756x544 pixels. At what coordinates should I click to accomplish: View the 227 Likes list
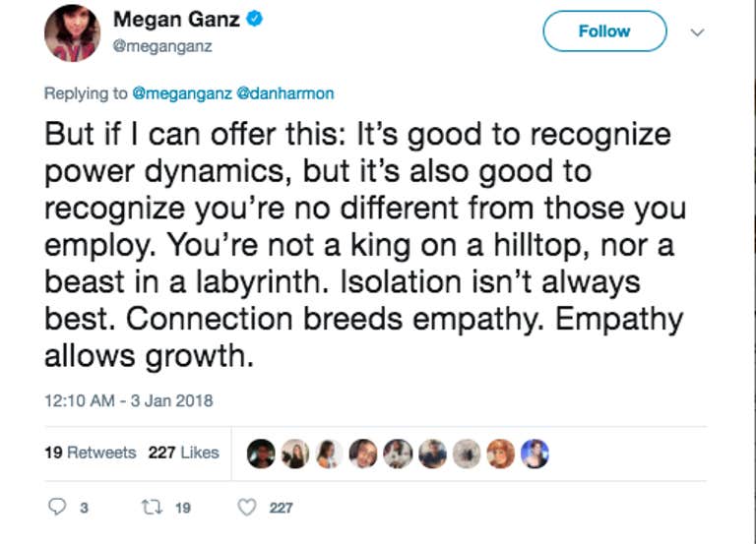click(184, 453)
